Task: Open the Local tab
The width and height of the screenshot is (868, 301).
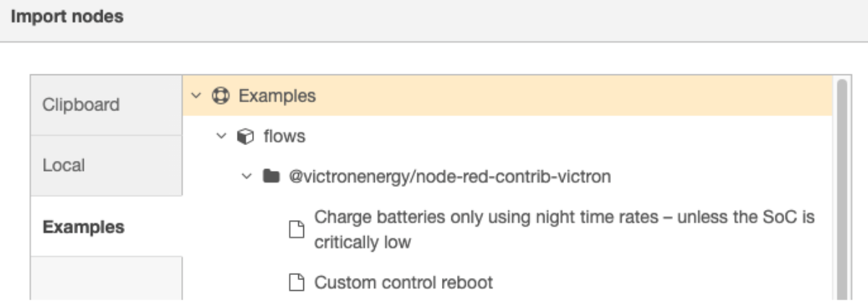Action: point(64,165)
